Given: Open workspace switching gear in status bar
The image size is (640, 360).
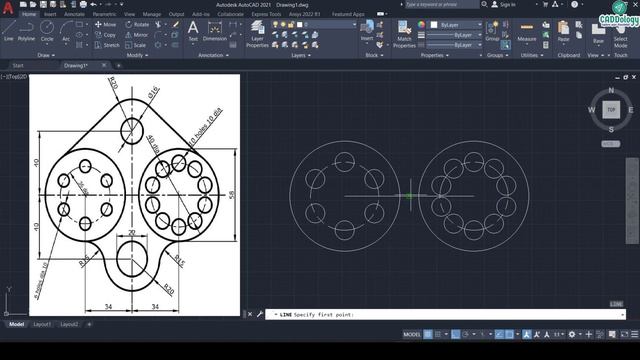Looking at the screenshot, I should click(x=572, y=334).
